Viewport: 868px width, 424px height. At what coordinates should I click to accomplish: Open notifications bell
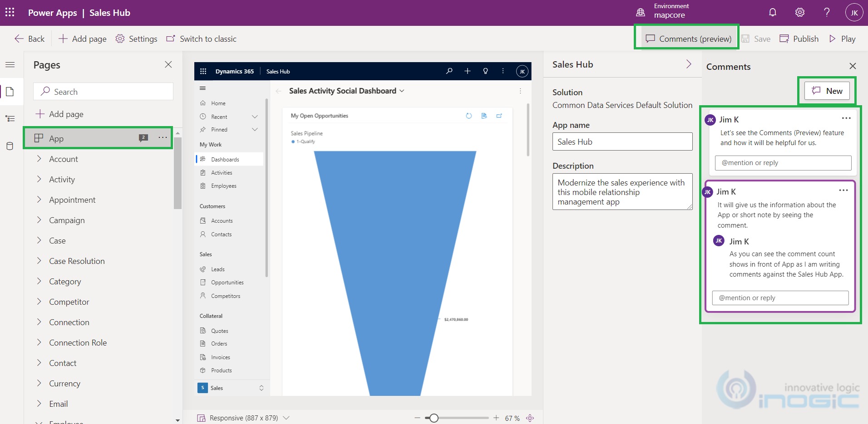coord(773,12)
